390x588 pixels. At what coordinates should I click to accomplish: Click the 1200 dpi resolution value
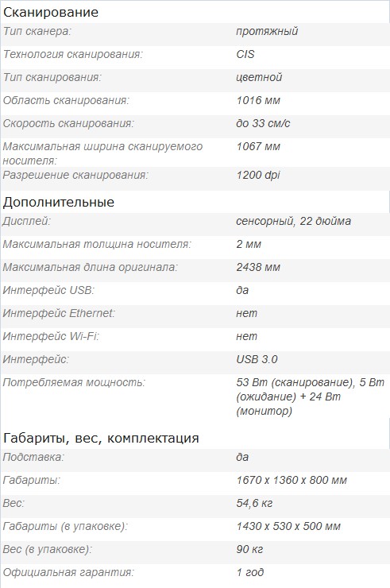point(258,175)
